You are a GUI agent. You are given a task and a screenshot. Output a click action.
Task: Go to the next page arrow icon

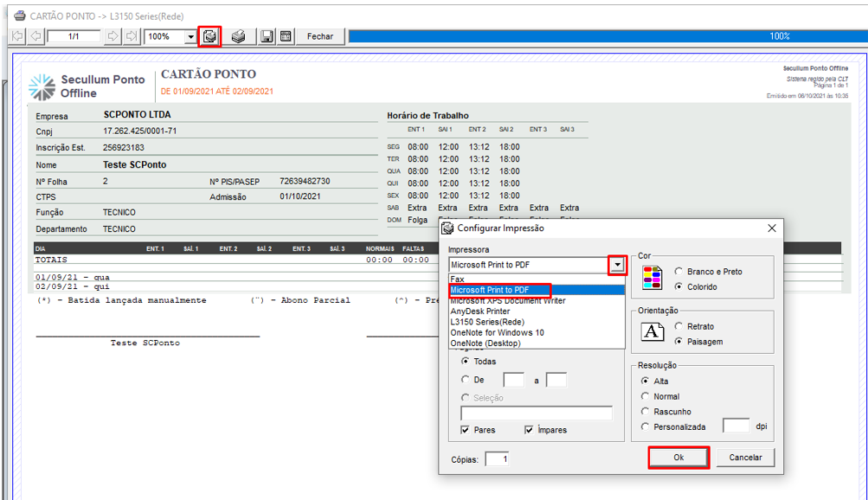click(x=113, y=35)
